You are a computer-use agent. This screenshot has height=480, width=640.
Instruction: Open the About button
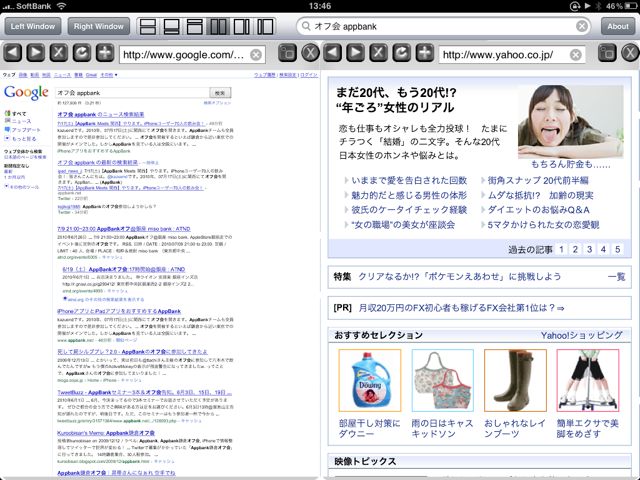[618, 27]
